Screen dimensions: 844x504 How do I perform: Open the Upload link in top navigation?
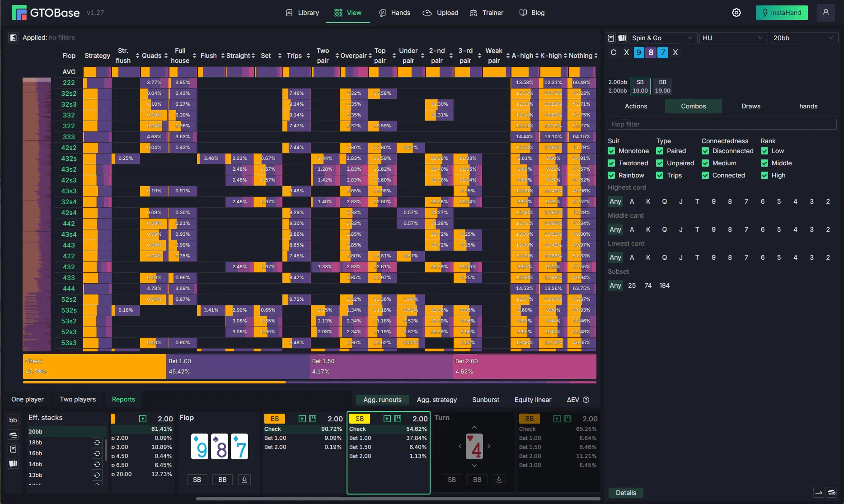click(441, 13)
